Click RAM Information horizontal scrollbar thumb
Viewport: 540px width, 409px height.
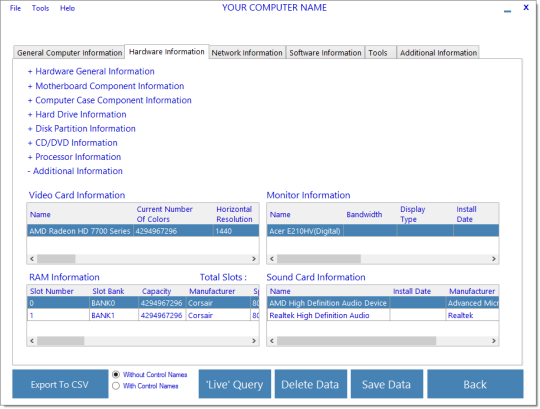(61, 340)
